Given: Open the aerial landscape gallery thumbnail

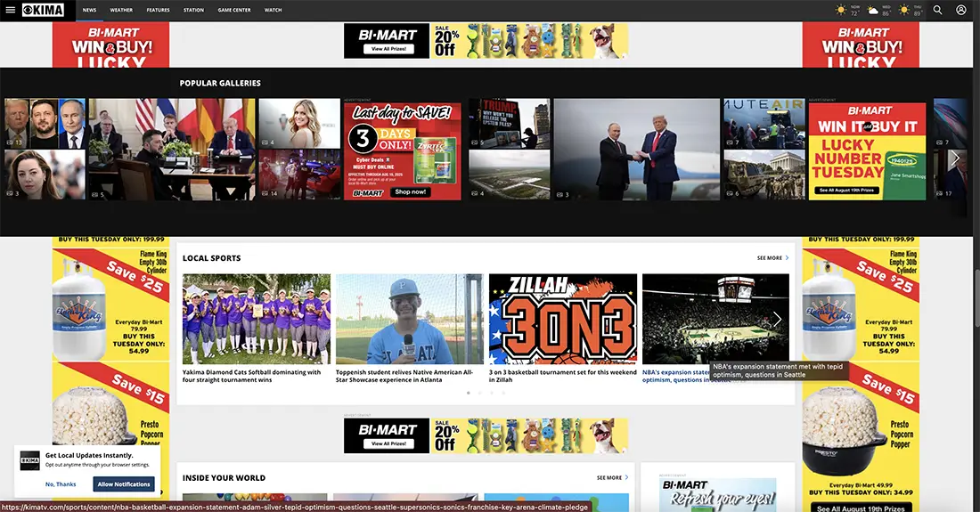Looking at the screenshot, I should [510, 175].
